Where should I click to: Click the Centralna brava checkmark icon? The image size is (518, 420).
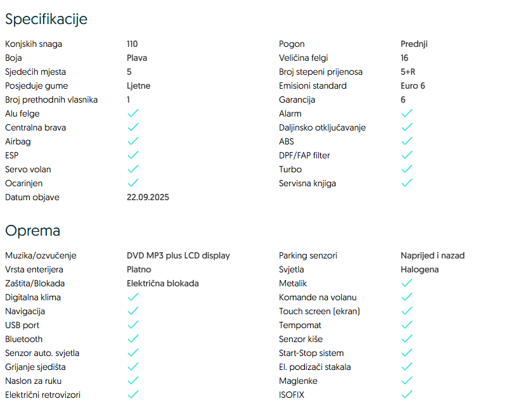[x=133, y=127]
